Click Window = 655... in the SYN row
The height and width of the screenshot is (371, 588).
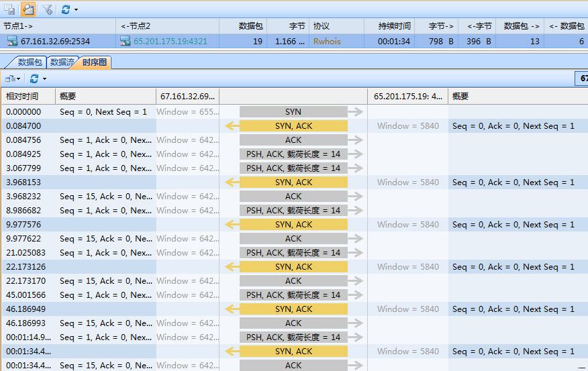[x=187, y=111]
